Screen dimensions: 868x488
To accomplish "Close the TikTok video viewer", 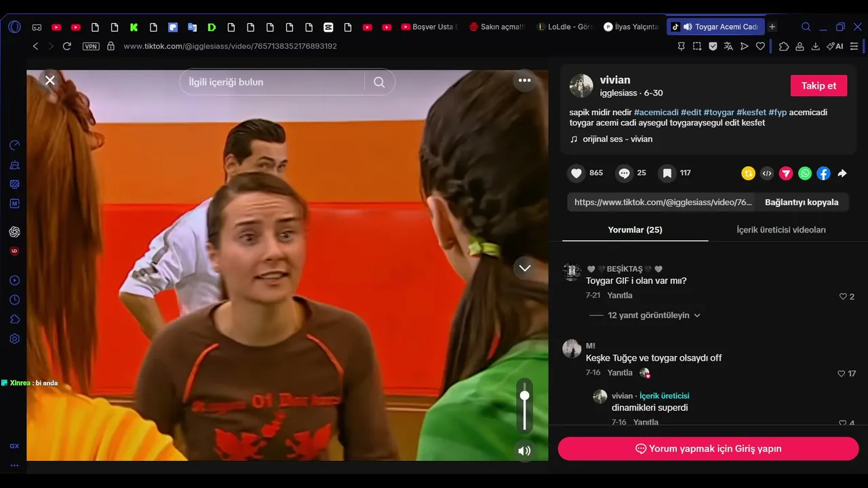I will pyautogui.click(x=50, y=81).
